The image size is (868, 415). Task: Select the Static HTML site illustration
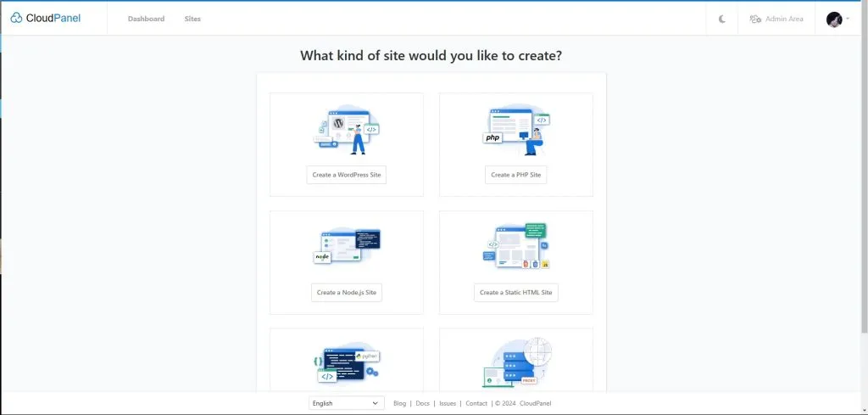[x=516, y=246]
